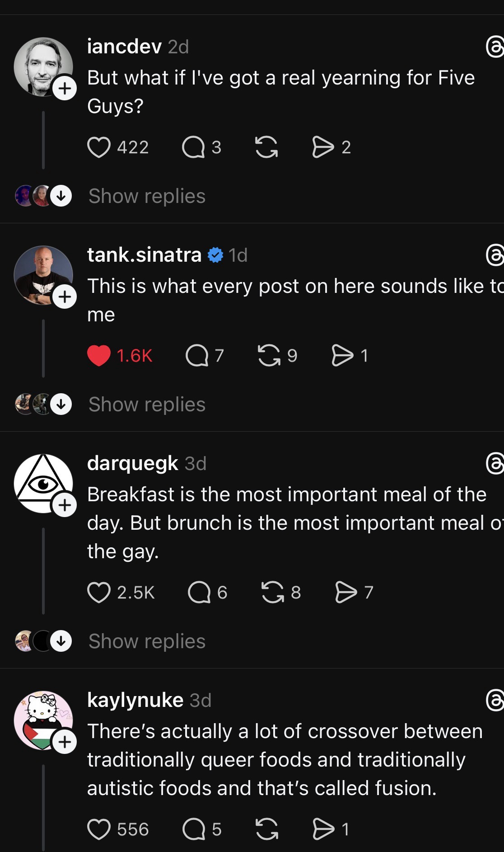Image resolution: width=504 pixels, height=852 pixels.
Task: Unlike tank.sinatra's red-hearted post
Action: tap(99, 356)
